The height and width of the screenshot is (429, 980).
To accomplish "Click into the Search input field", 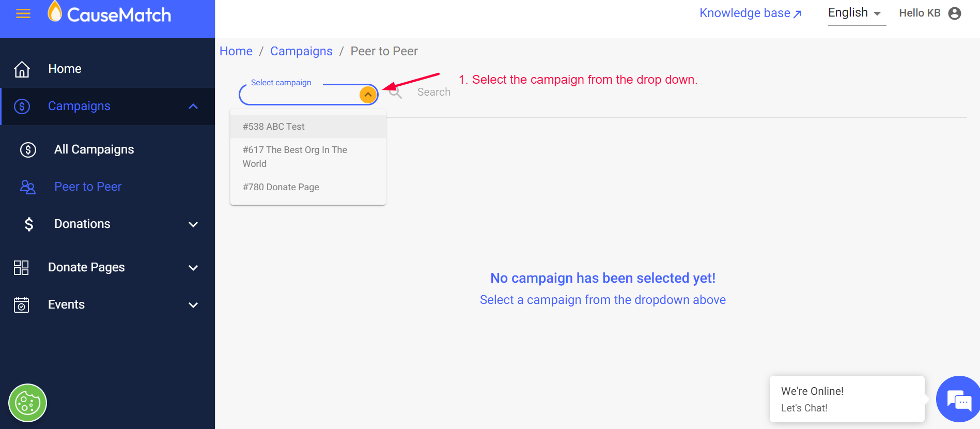I will point(434,92).
